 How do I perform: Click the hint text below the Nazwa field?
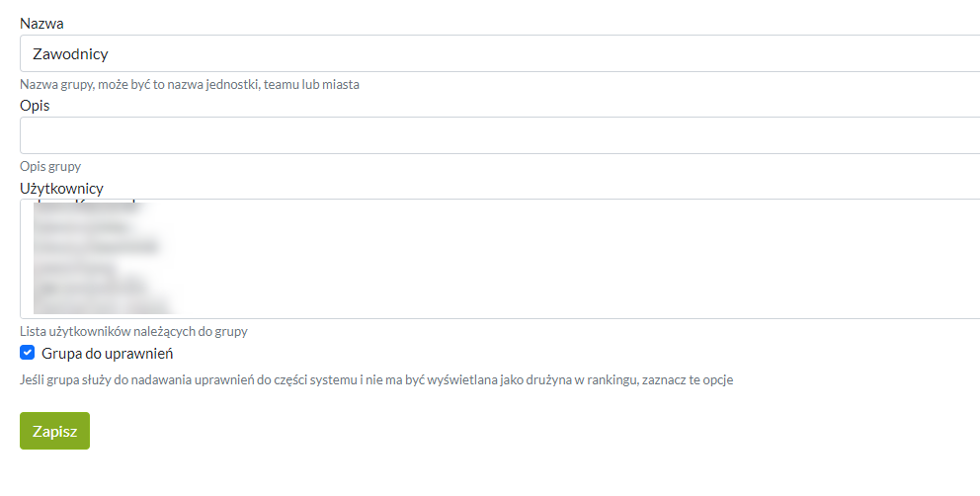(189, 85)
